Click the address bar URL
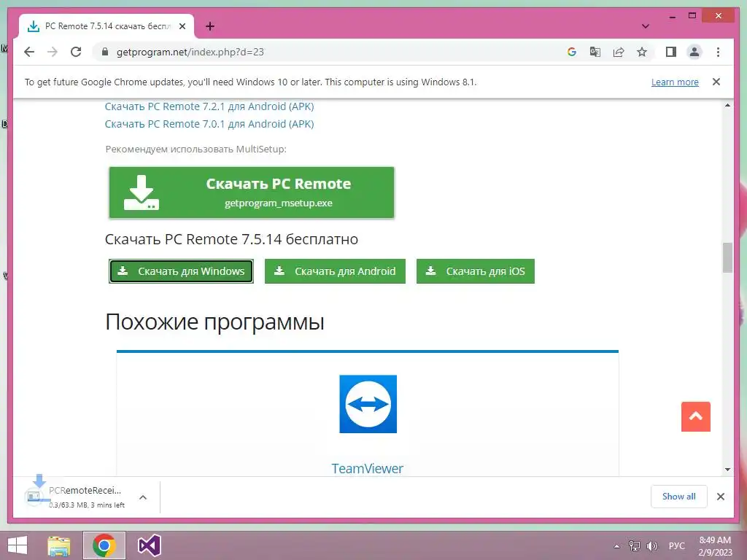 pos(190,52)
